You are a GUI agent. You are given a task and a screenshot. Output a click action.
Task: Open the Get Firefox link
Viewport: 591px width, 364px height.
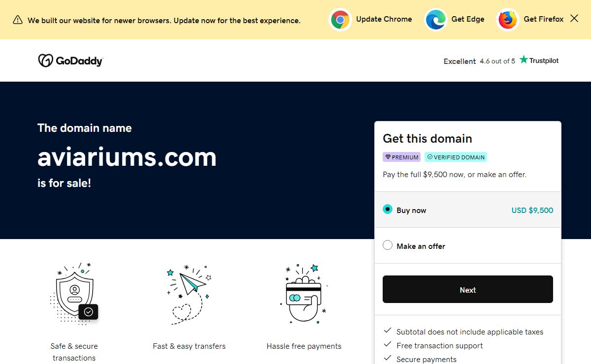(x=543, y=19)
